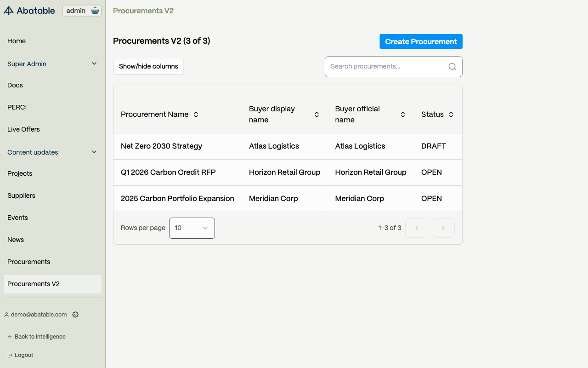The image size is (588, 368).
Task: Open the Rows per page dropdown
Action: (x=192, y=228)
